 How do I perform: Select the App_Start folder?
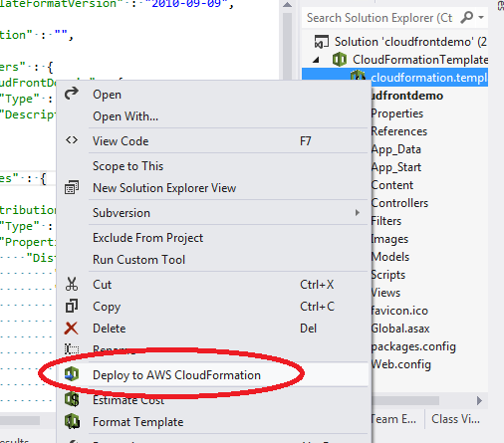(x=396, y=167)
